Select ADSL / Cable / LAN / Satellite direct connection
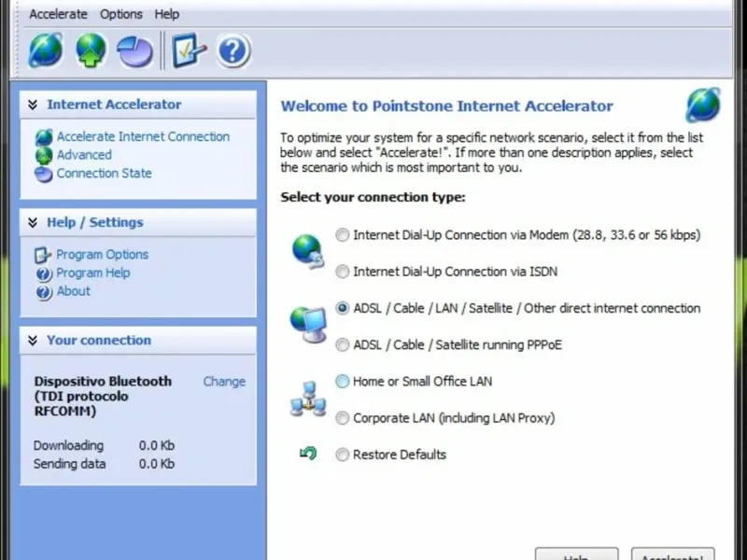The height and width of the screenshot is (560, 747). pos(342,308)
